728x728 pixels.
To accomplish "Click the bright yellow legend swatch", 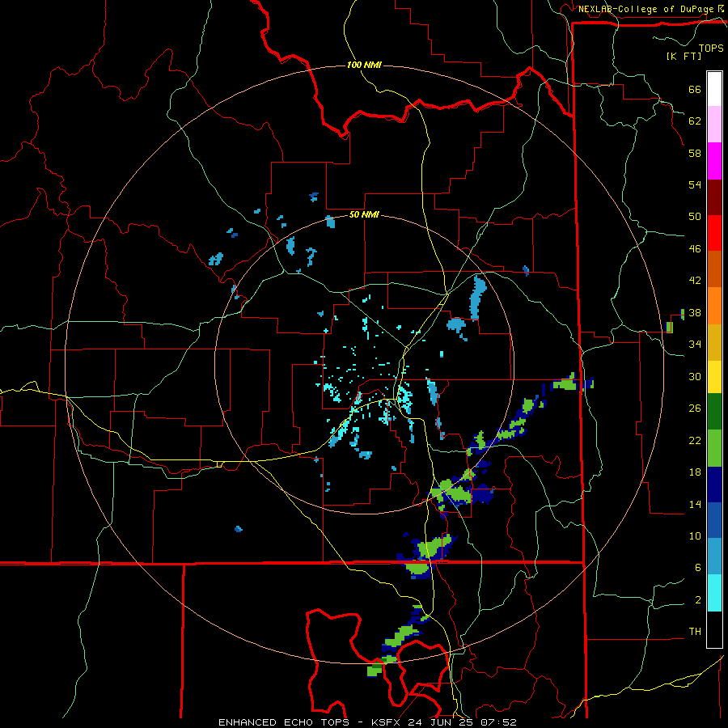I will pos(714,377).
